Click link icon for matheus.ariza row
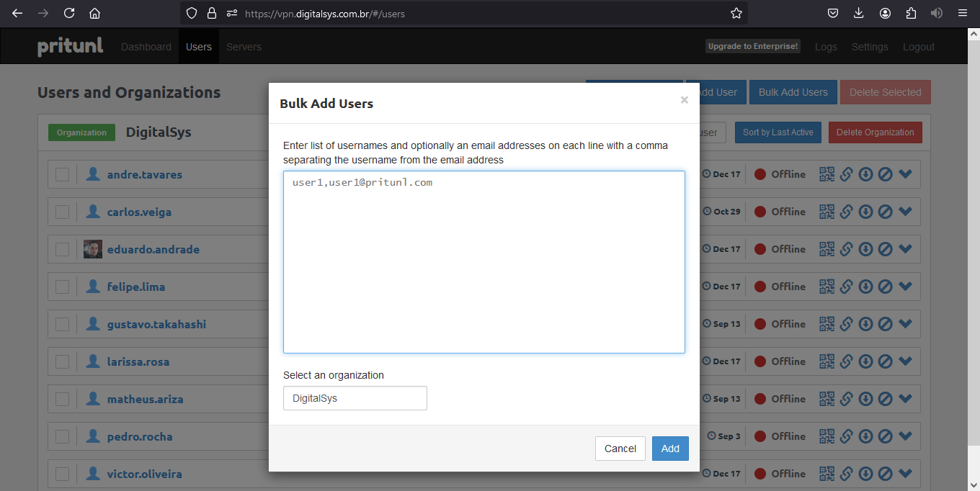Image resolution: width=980 pixels, height=491 pixels. (x=847, y=399)
